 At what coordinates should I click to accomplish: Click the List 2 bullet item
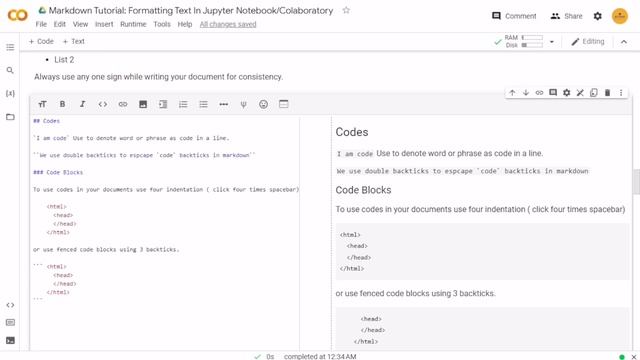(x=64, y=60)
